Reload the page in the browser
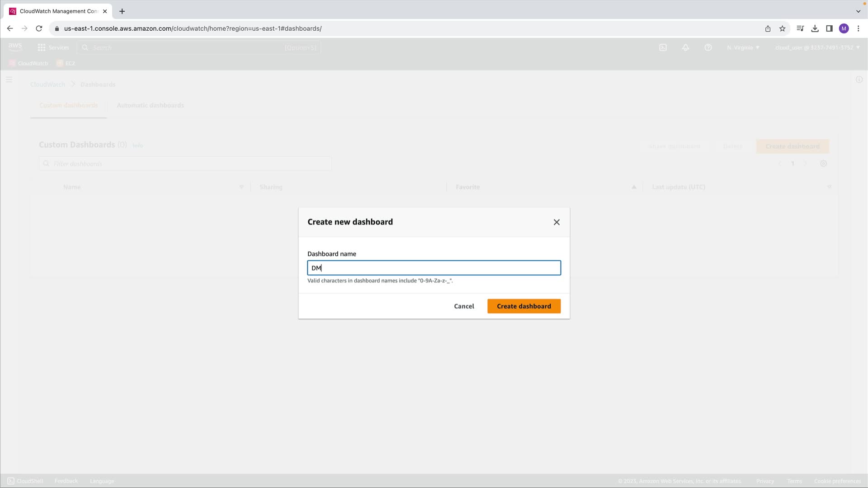The height and width of the screenshot is (488, 868). pos(39,28)
